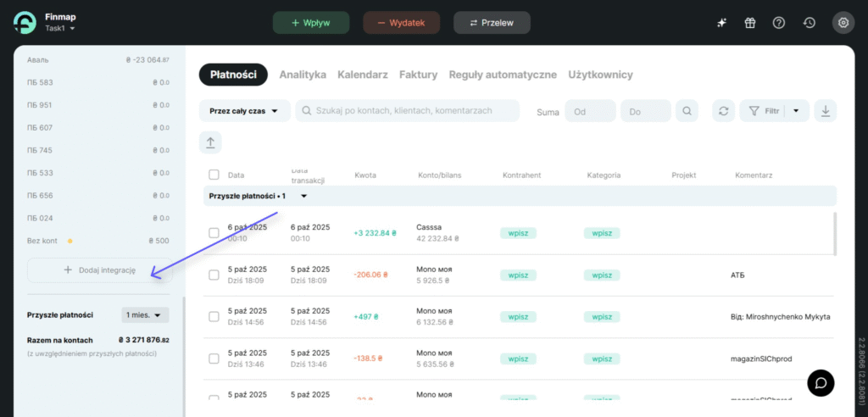Toggle the select-all checkbox in table header
Image resolution: width=868 pixels, height=417 pixels.
(214, 175)
